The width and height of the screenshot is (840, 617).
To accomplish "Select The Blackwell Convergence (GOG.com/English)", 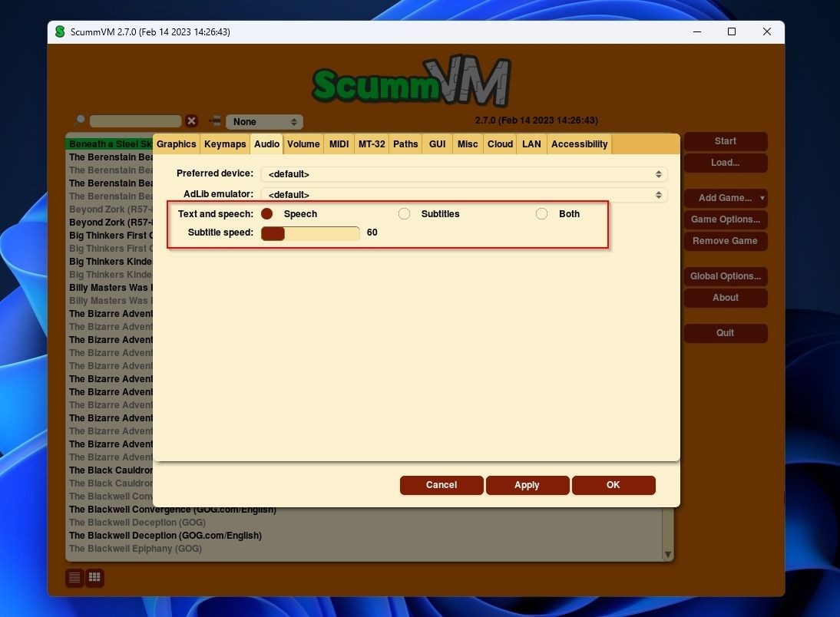I will click(x=173, y=510).
